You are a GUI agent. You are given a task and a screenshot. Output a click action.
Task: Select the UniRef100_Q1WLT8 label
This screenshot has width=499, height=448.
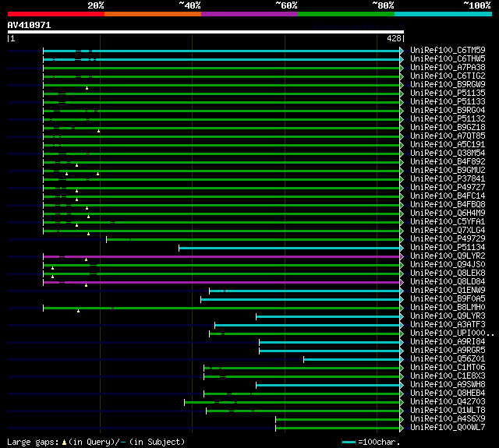[x=448, y=411]
